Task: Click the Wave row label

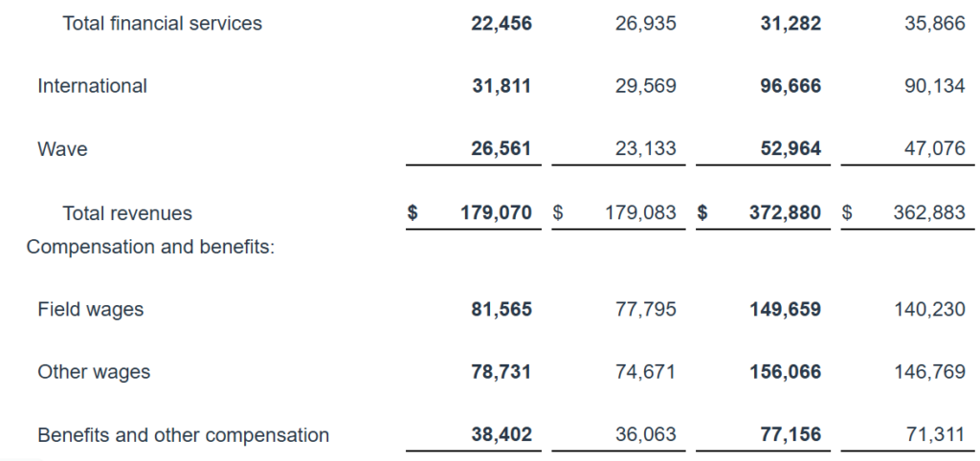Action: point(62,149)
